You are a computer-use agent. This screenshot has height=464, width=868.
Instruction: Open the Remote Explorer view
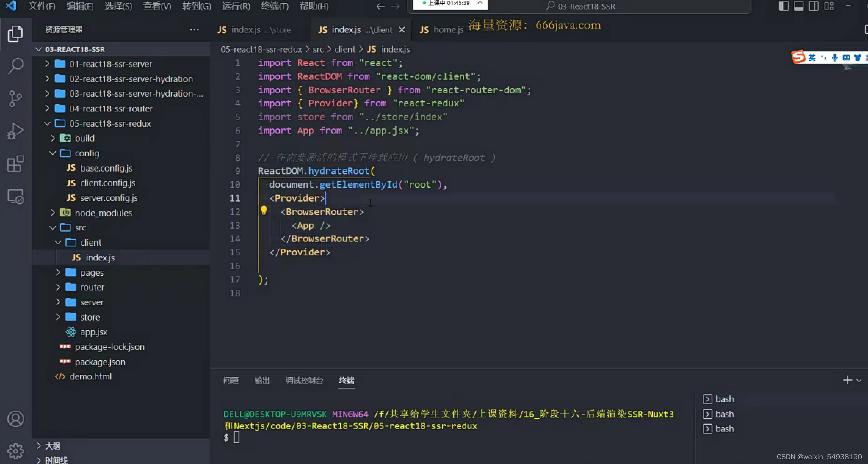15,197
